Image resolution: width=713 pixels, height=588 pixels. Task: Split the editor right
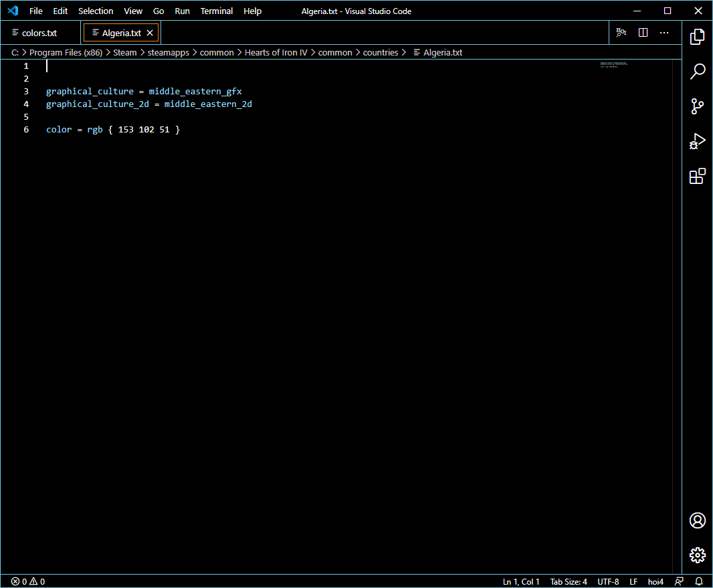click(643, 32)
